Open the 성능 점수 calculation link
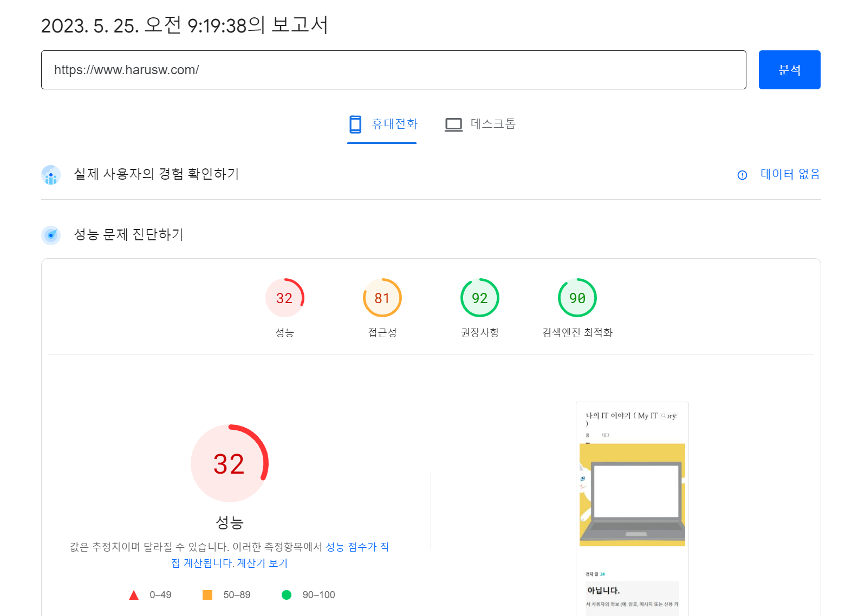Image resolution: width=845 pixels, height=616 pixels. (357, 547)
